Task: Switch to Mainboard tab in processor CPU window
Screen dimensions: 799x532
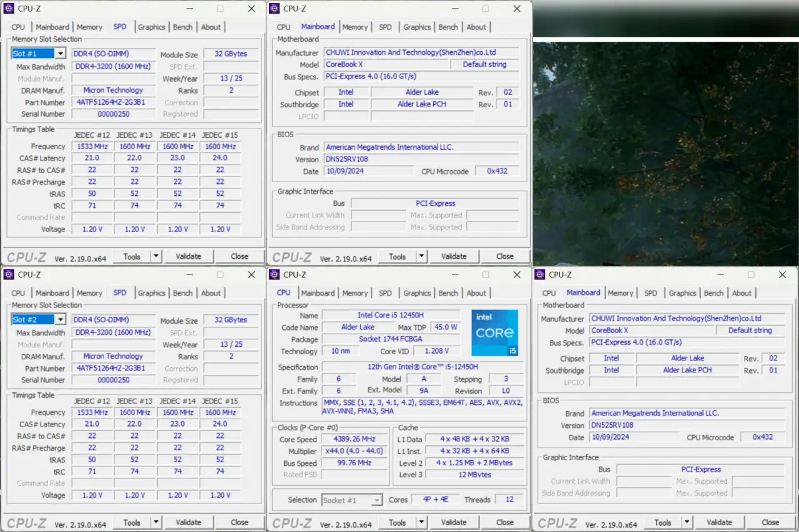Action: click(317, 293)
